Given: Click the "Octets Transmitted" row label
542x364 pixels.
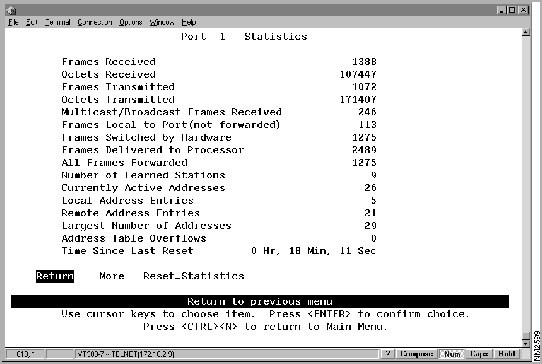Looking at the screenshot, I should point(118,100).
